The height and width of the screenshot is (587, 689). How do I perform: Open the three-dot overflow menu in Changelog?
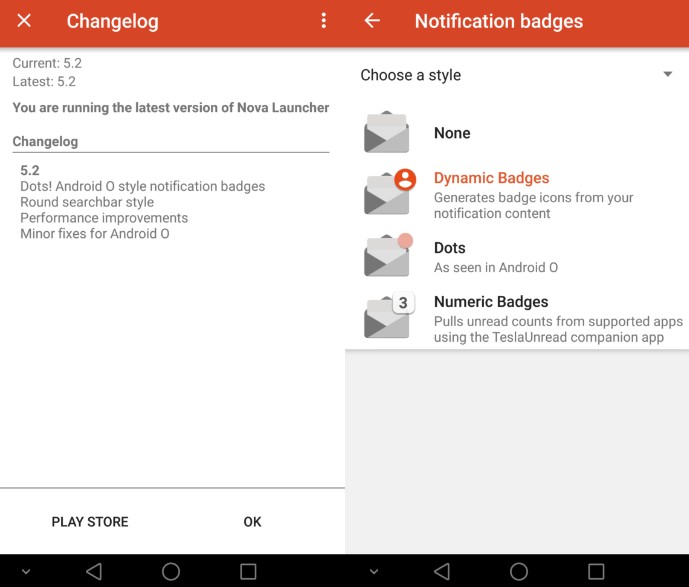tap(323, 21)
